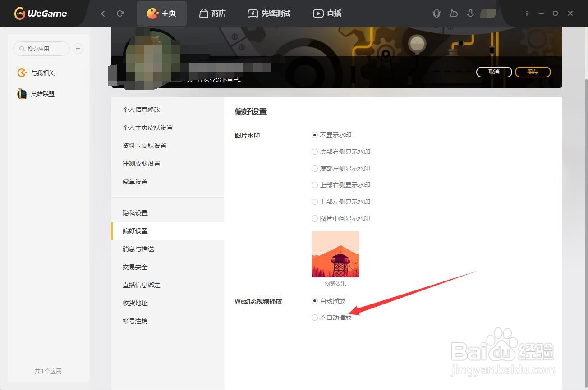
Task: Go back using the back arrow
Action: pyautogui.click(x=103, y=13)
